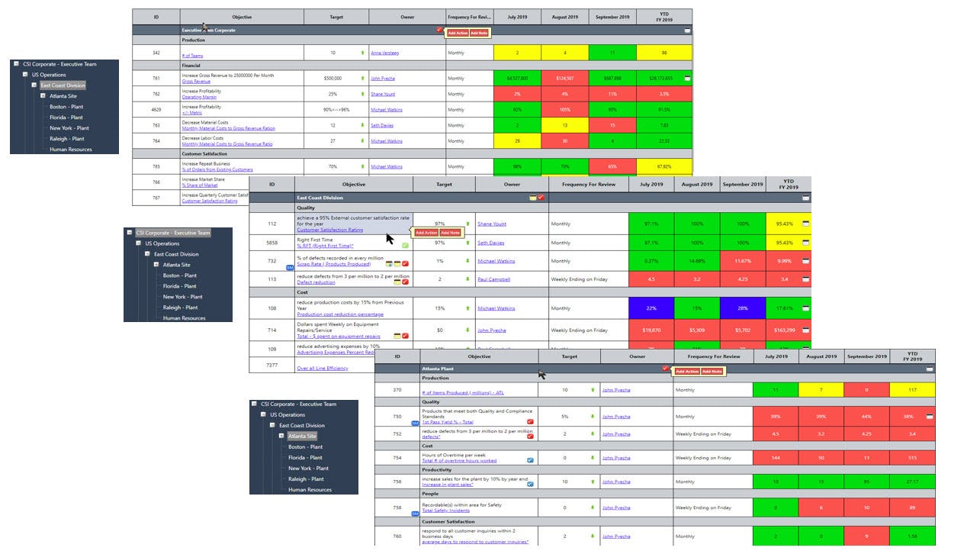The image size is (980, 551).
Task: Open owner link Paul Campbell
Action: [x=493, y=279]
